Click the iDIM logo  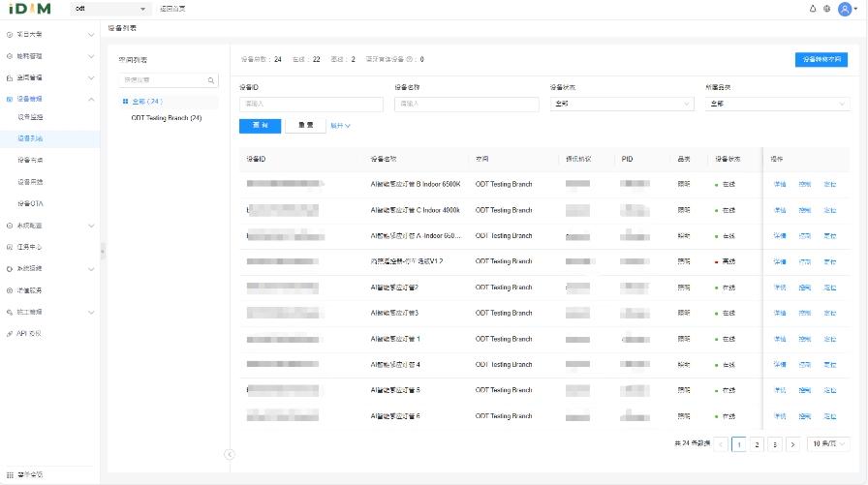(31, 9)
